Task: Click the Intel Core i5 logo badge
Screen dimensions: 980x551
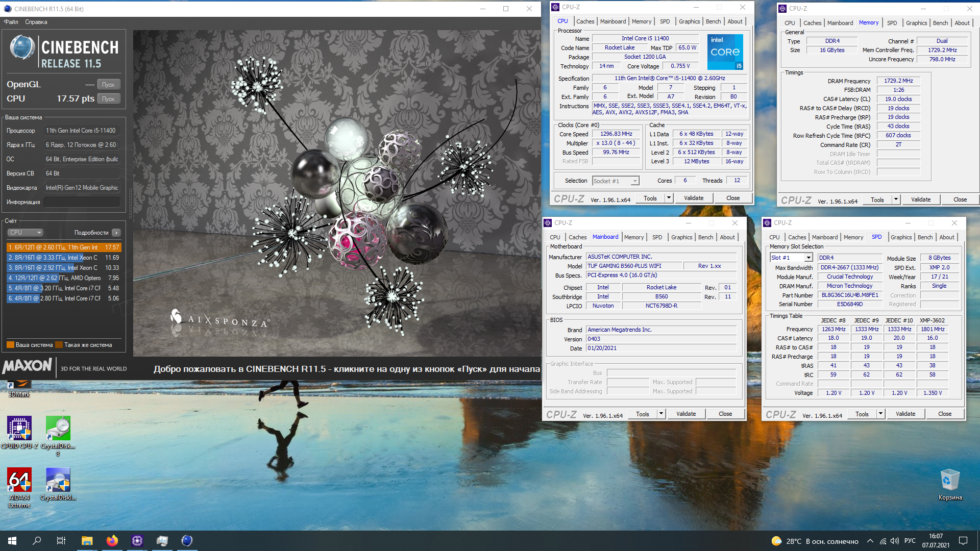Action: [x=725, y=52]
